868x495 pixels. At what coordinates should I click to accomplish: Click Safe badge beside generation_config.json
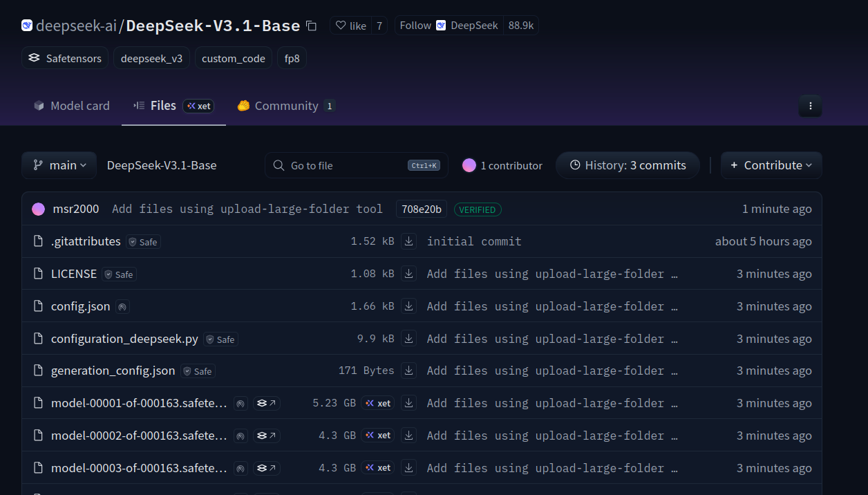[x=198, y=371]
